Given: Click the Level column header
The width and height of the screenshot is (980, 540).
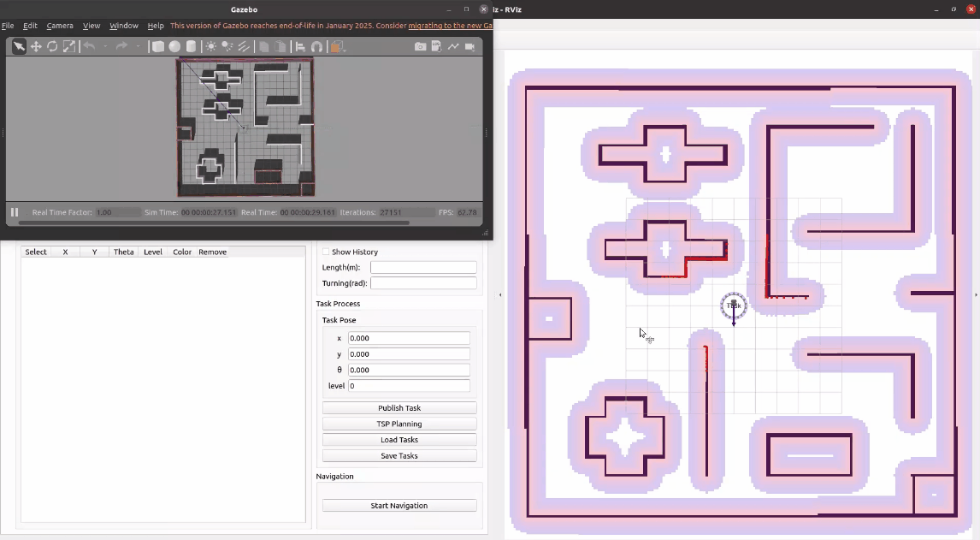Looking at the screenshot, I should click(153, 252).
